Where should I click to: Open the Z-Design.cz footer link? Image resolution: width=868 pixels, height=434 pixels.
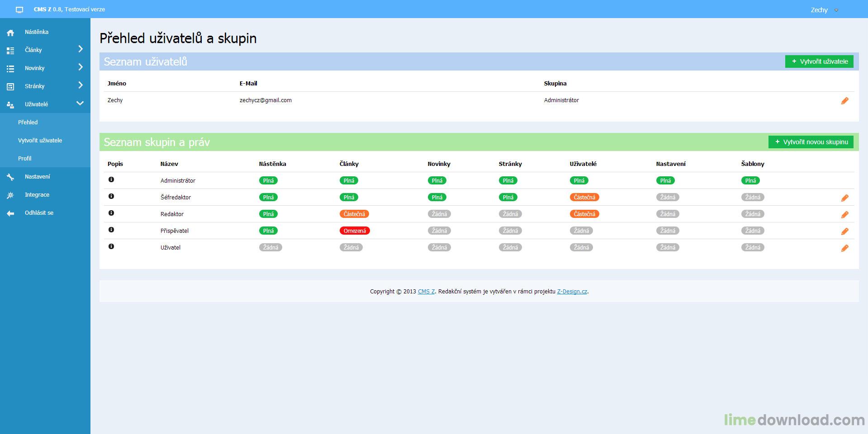pyautogui.click(x=572, y=292)
